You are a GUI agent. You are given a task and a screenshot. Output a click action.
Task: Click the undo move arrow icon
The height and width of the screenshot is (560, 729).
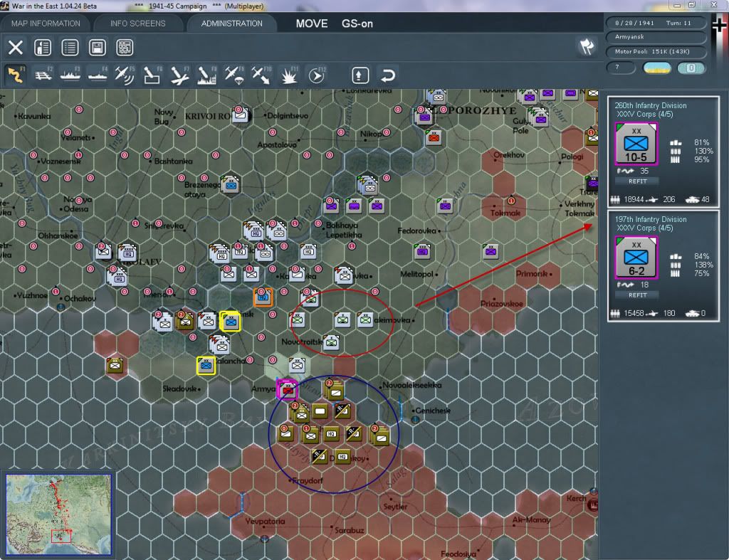tap(388, 75)
